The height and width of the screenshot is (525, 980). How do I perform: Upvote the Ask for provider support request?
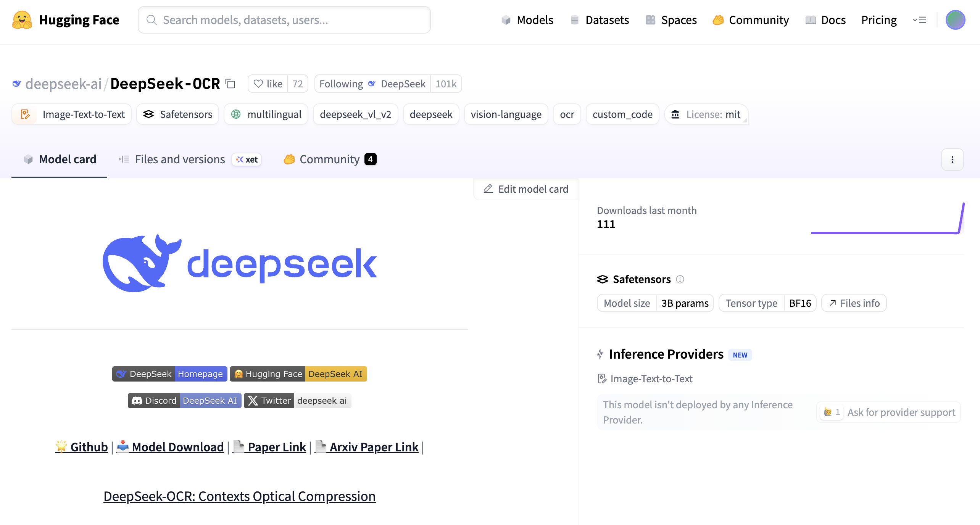(x=832, y=412)
